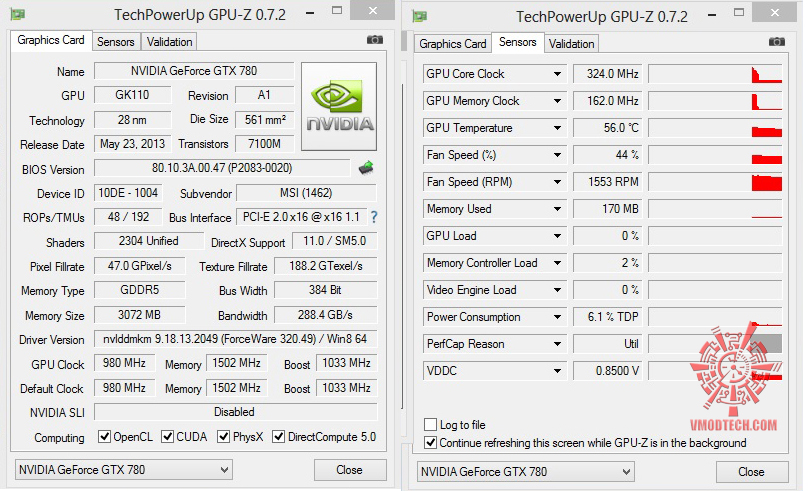Enable the Log to file checkbox
The height and width of the screenshot is (491, 808).
[430, 425]
